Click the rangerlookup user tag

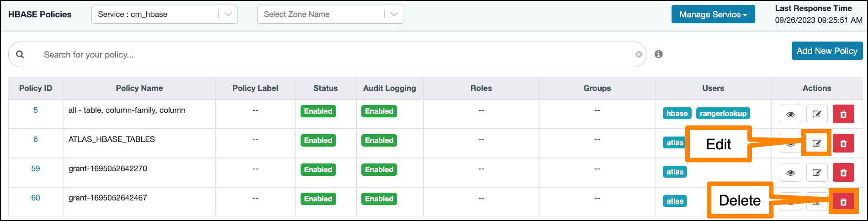click(723, 113)
